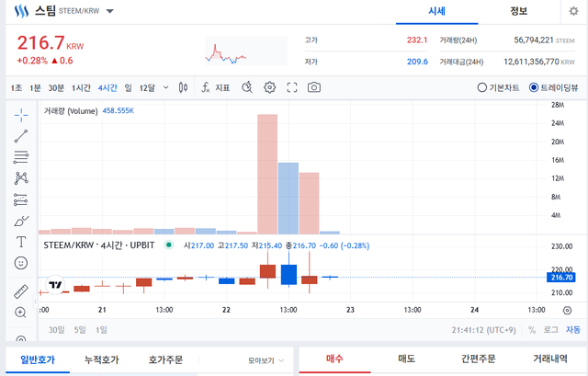This screenshot has width=588, height=376.
Task: Expand the STEEM/KRW market dropdown
Action: pos(110,11)
